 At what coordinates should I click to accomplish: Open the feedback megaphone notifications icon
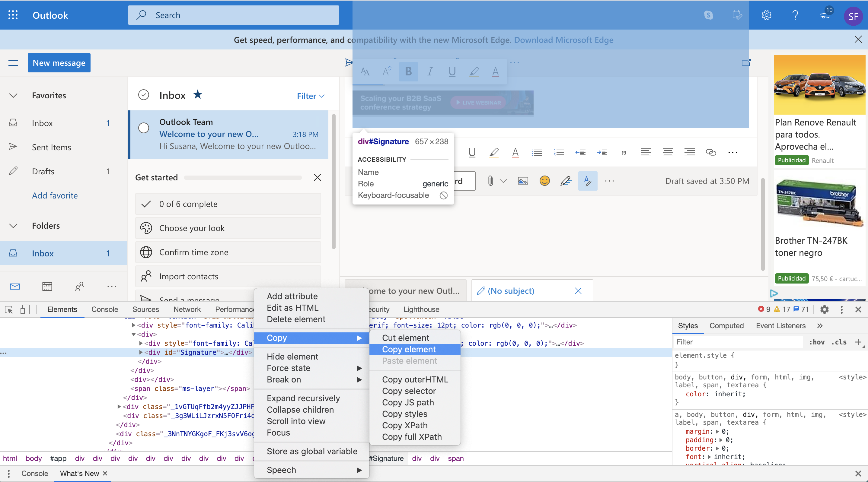[825, 15]
